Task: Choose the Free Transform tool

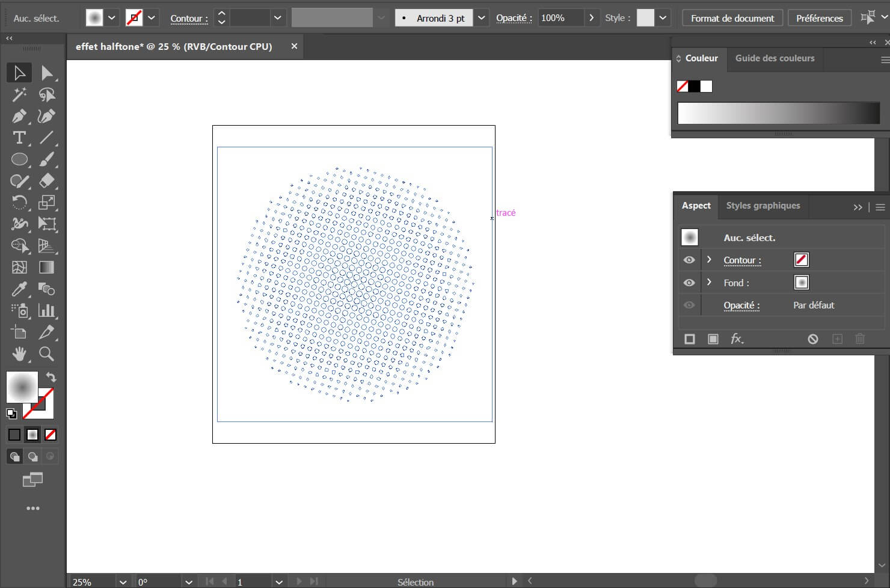Action: pos(47,224)
